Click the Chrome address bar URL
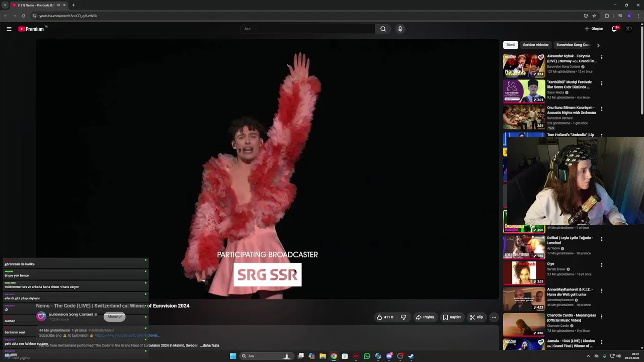The image size is (644, 362). point(68,16)
